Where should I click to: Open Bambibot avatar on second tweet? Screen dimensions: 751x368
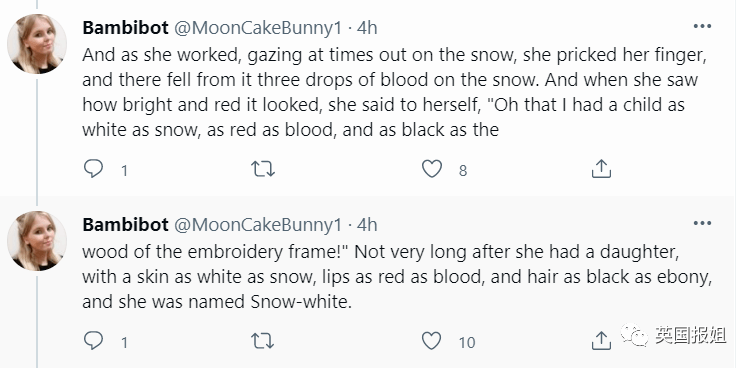(x=37, y=241)
